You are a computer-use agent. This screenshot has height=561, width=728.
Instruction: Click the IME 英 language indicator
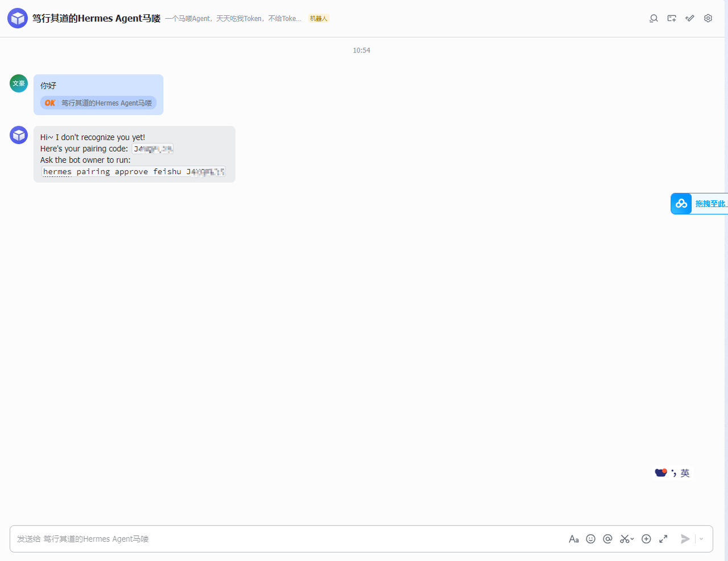tap(685, 473)
